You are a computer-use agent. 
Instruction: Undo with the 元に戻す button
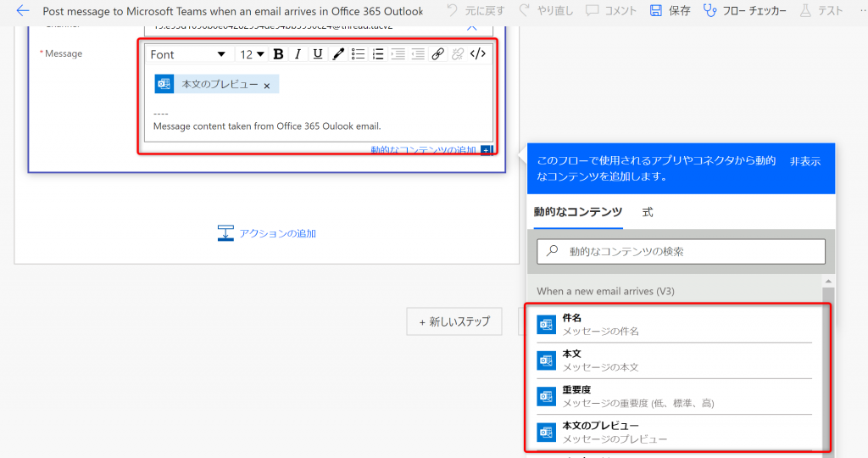click(476, 10)
